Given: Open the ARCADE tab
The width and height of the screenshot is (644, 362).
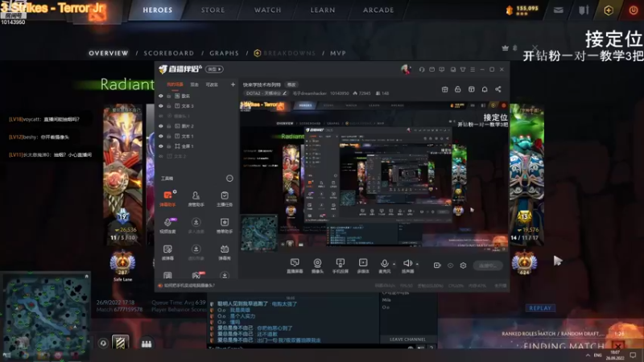Looking at the screenshot, I should click(x=378, y=10).
